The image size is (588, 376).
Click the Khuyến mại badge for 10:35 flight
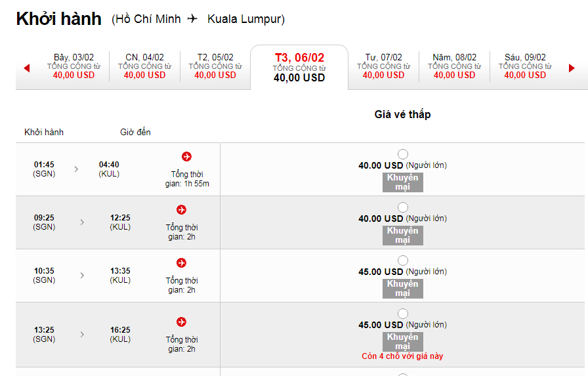point(402,289)
